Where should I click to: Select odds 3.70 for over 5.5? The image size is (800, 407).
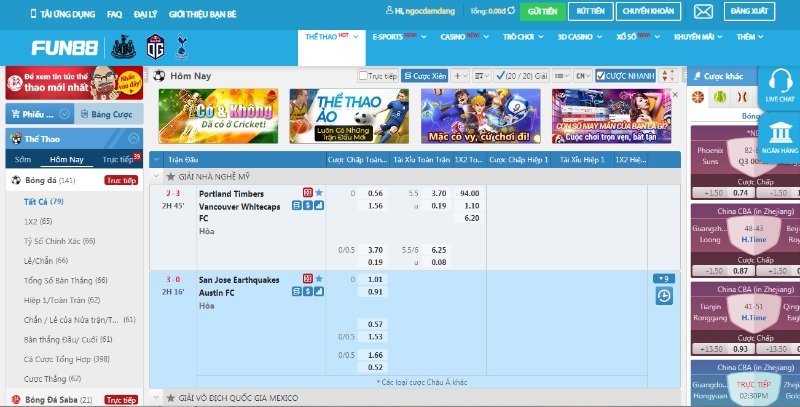pos(438,193)
